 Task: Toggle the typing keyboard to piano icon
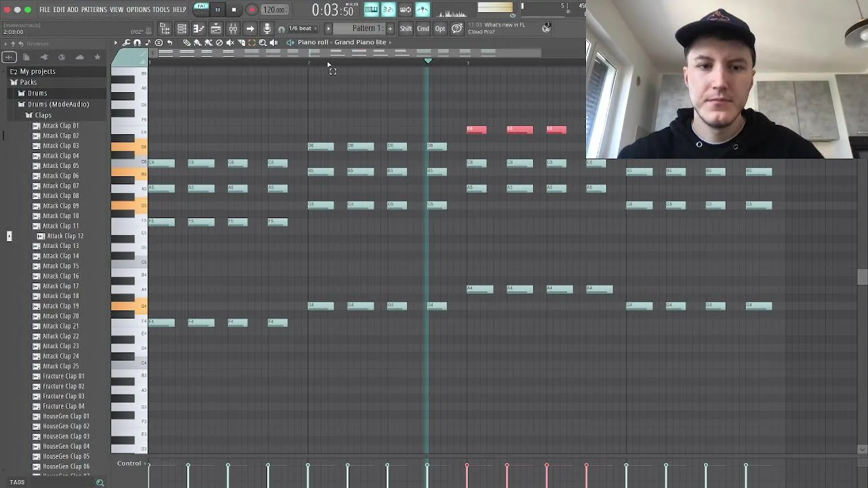click(x=371, y=9)
